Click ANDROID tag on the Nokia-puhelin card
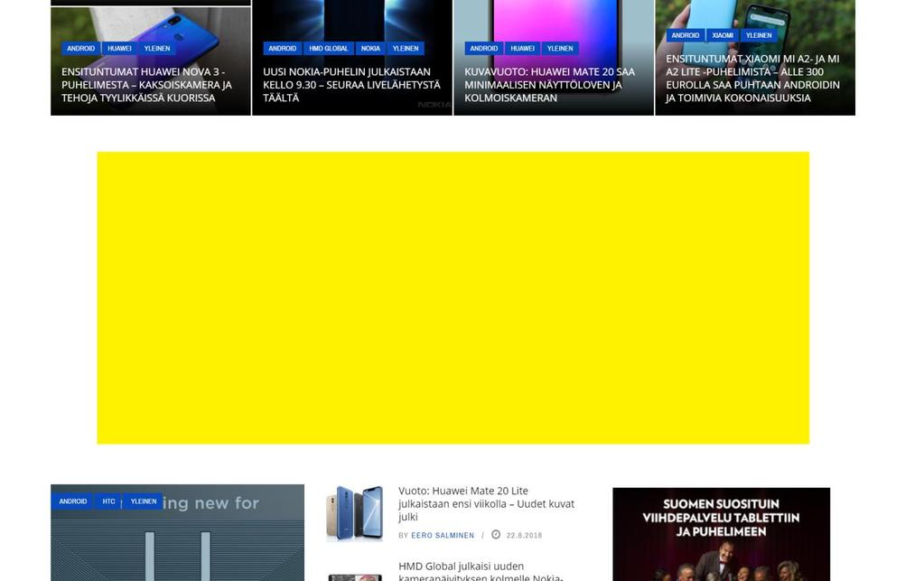This screenshot has width=924, height=581. coord(283,48)
